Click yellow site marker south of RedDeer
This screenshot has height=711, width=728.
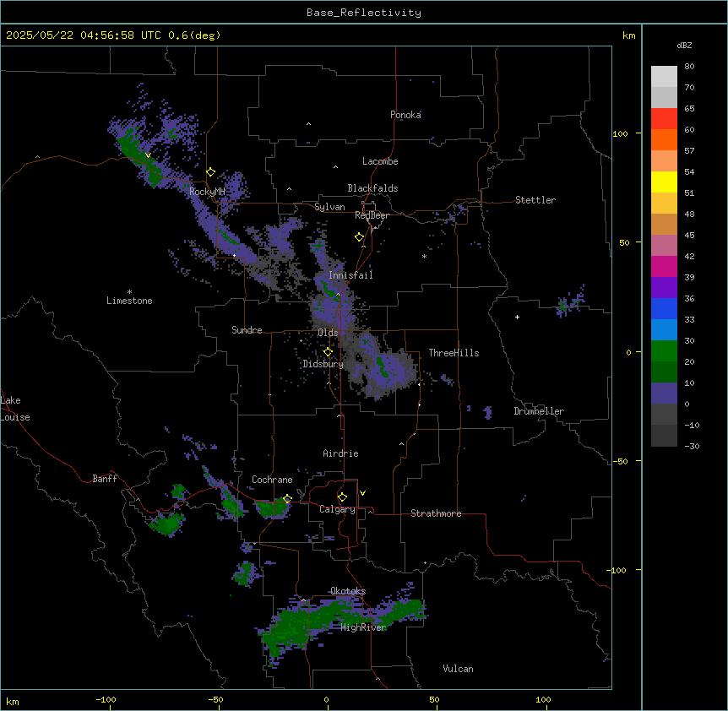tap(360, 237)
